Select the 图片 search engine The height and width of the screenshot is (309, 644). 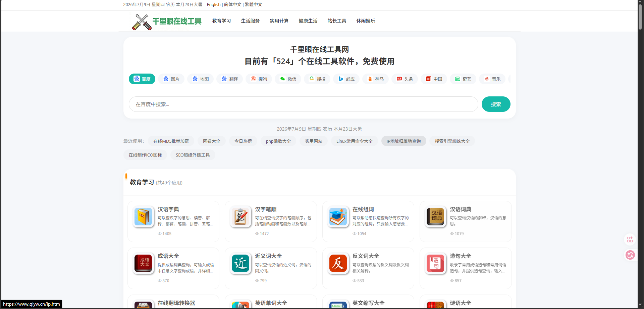171,79
